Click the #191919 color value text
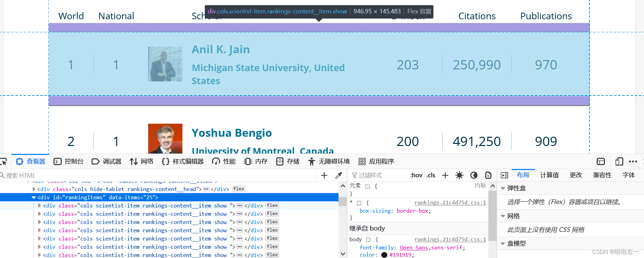Viewport: 644px width, 258px height. 400,255
